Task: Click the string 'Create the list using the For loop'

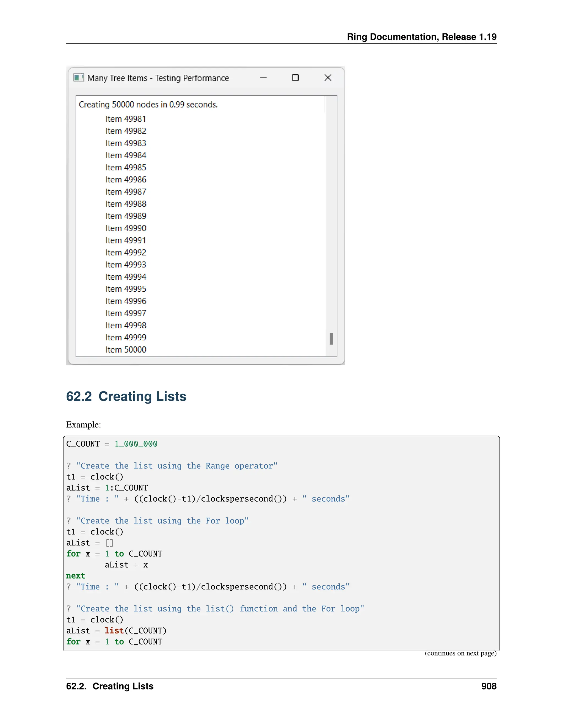Action: [x=162, y=521]
